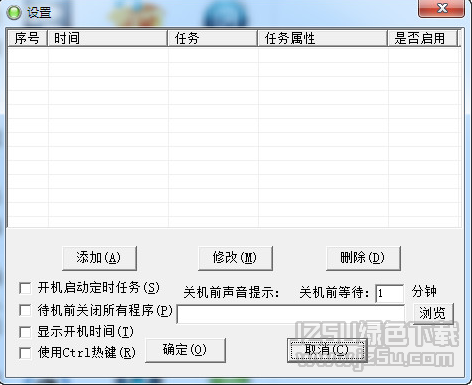
Task: Click the 任务属性 column header
Action: [323, 38]
